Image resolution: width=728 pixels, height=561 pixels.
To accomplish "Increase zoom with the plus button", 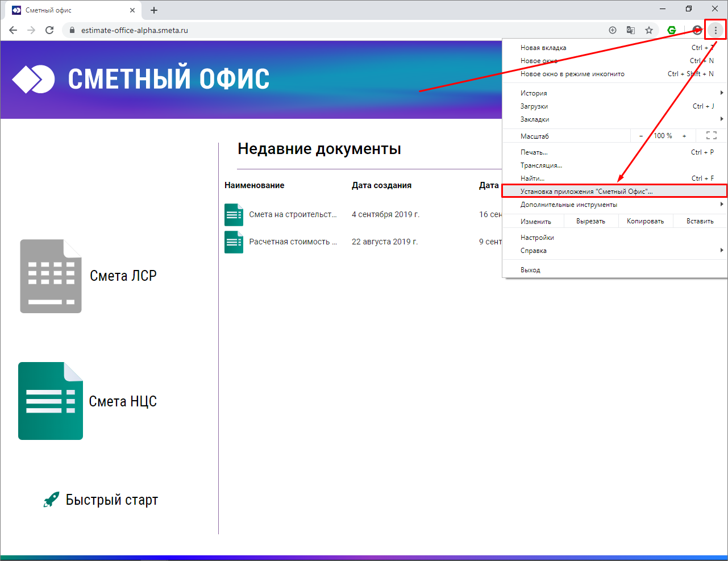I will point(684,136).
